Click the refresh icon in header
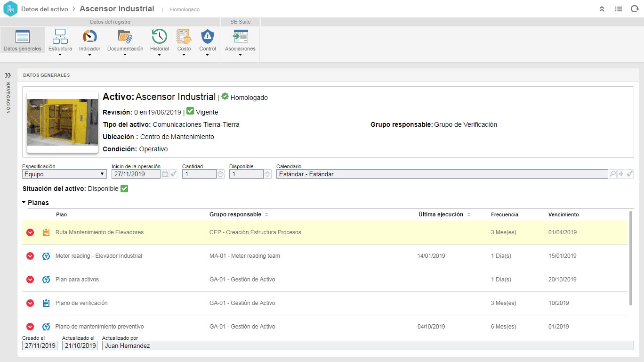The image size is (644, 362). click(634, 9)
